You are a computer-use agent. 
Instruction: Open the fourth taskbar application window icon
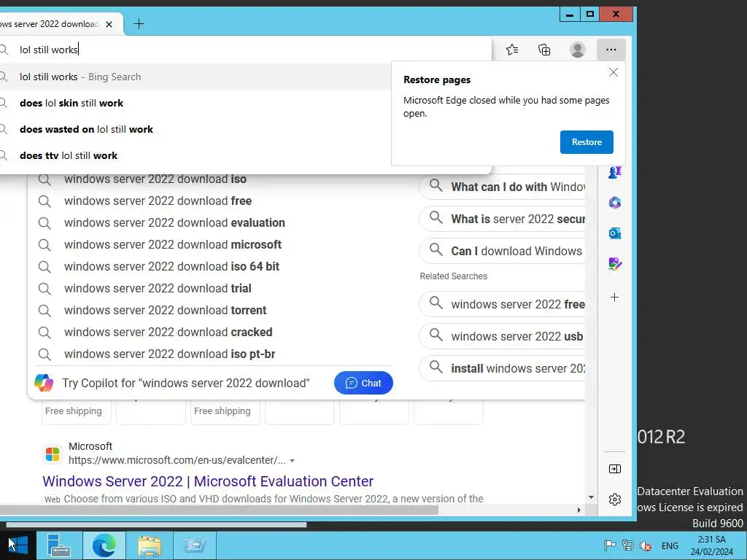[194, 545]
